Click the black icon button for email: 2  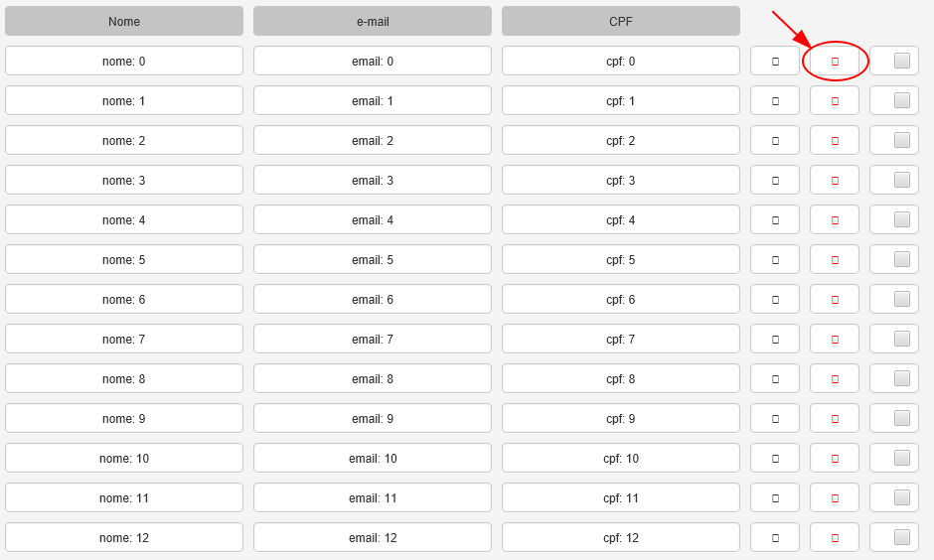(x=775, y=140)
